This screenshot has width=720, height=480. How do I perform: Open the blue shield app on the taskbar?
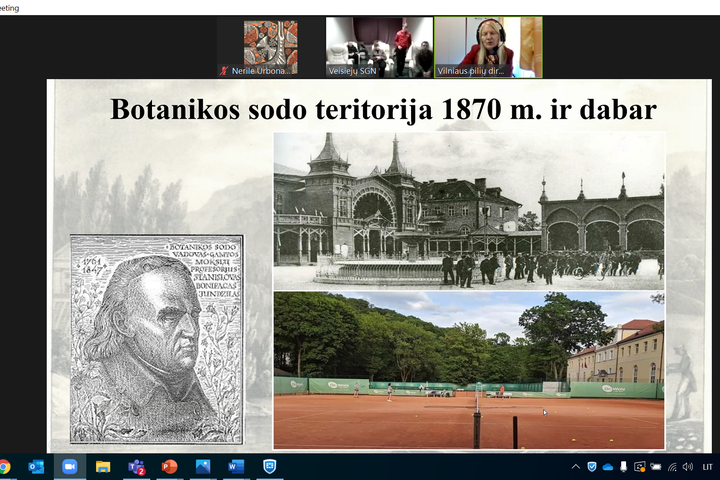(x=270, y=467)
